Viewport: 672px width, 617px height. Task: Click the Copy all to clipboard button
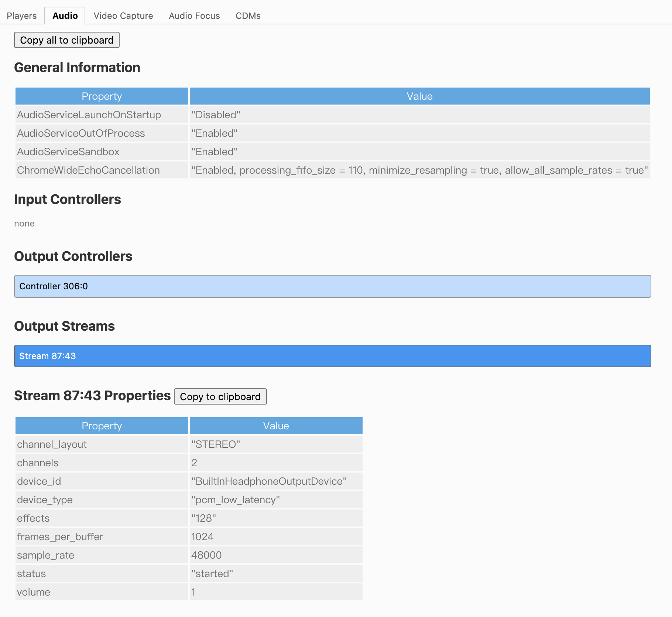pos(67,40)
